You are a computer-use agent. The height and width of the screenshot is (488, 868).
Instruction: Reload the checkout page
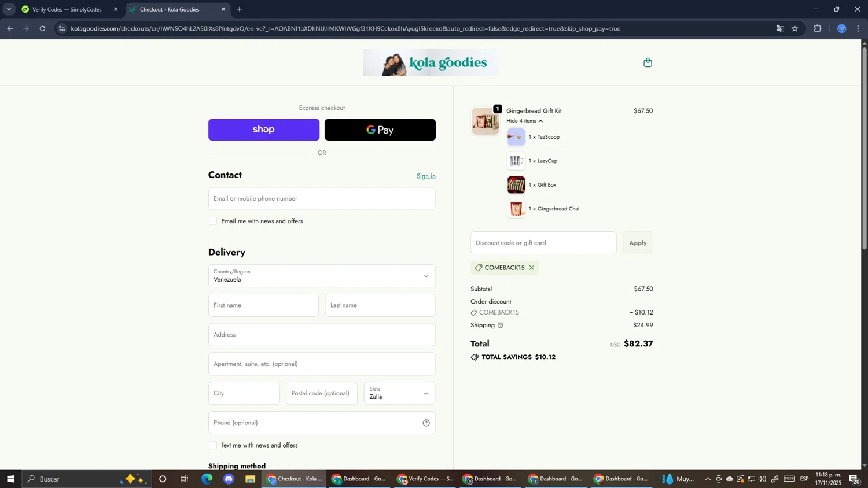pos(42,28)
